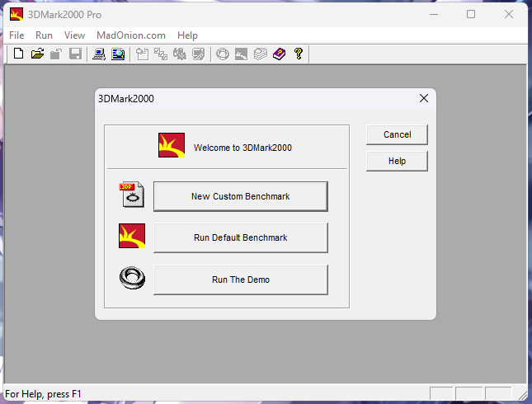Launch Run The Demo button
The image size is (532, 404).
pyautogui.click(x=241, y=280)
